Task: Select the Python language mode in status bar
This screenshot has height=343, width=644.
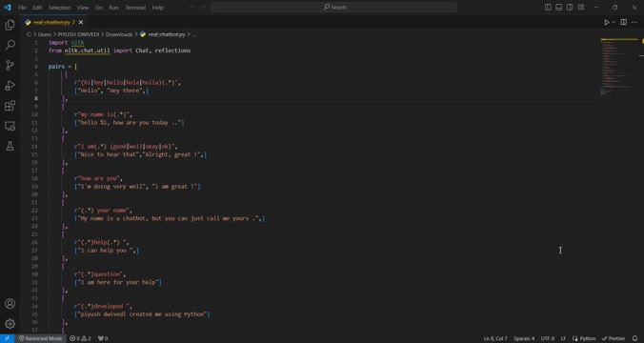Action: point(584,338)
